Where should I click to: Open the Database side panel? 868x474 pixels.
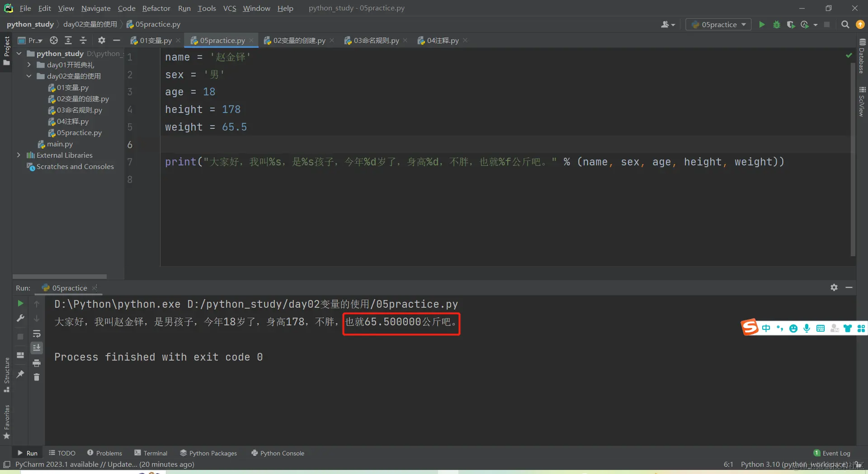pos(862,56)
